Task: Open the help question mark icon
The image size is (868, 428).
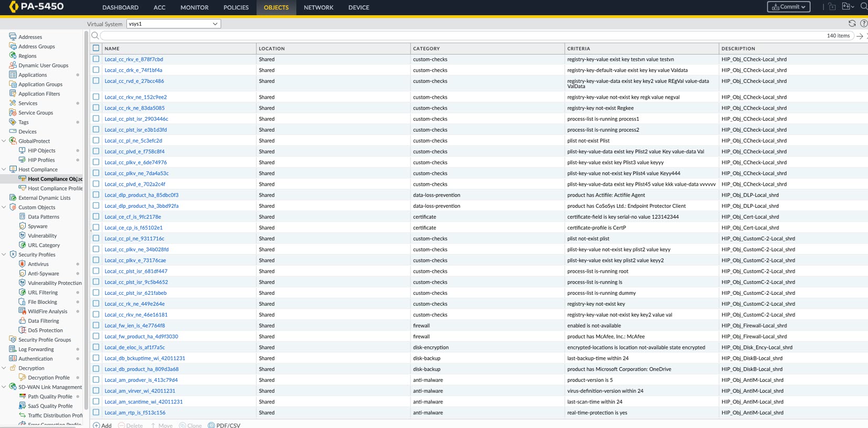Action: 863,24
